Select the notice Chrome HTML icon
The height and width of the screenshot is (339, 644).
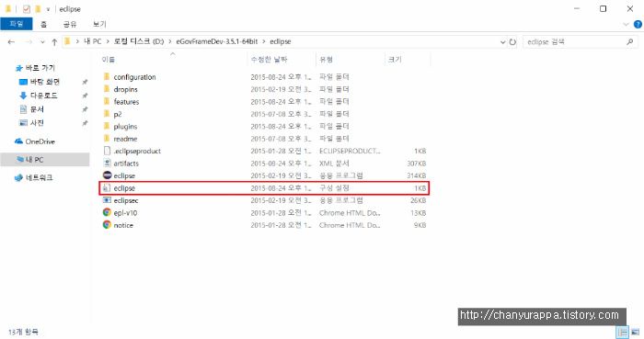(x=107, y=225)
